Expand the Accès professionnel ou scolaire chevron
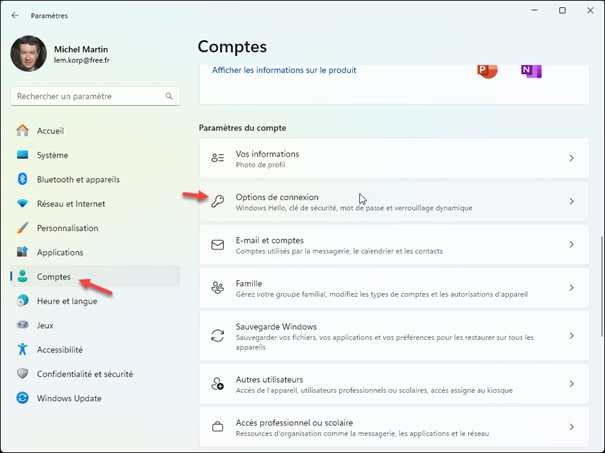Image resolution: width=605 pixels, height=453 pixels. click(x=571, y=427)
